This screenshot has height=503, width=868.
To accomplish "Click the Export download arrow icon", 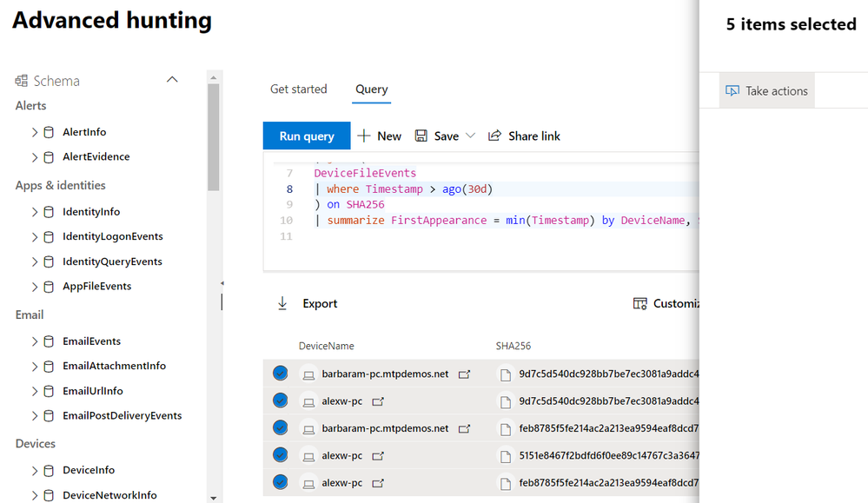I will point(282,303).
